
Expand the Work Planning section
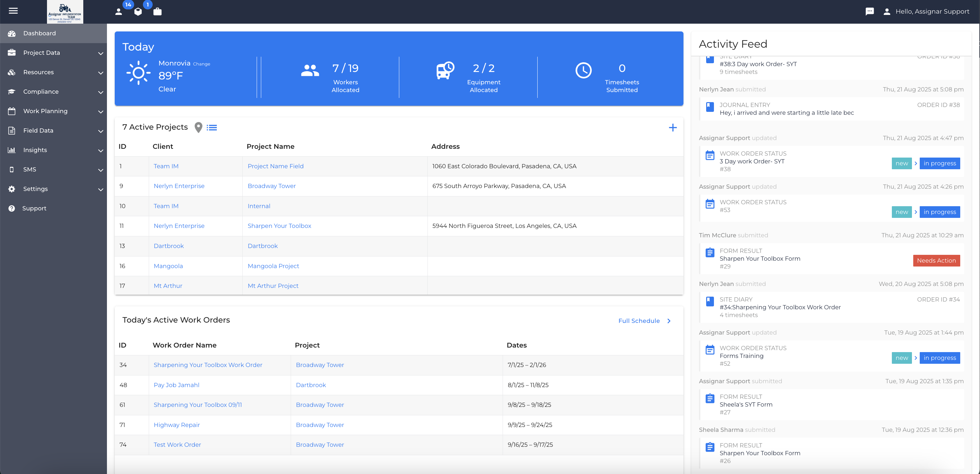click(45, 111)
